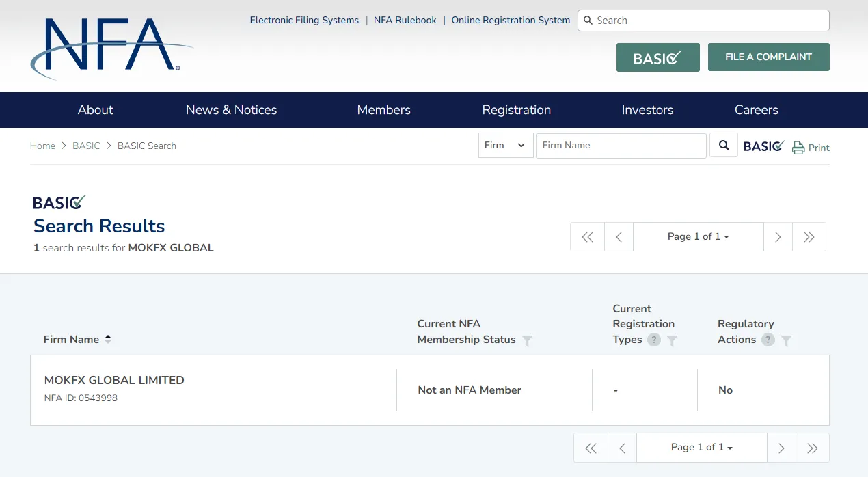The height and width of the screenshot is (477, 868).
Task: Click the NFA logo
Action: coord(111,48)
